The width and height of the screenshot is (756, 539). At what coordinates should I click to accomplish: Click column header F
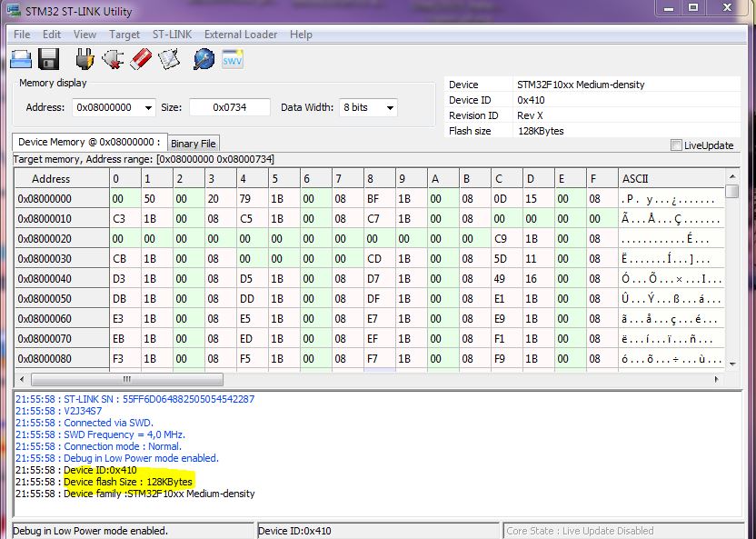coord(602,179)
